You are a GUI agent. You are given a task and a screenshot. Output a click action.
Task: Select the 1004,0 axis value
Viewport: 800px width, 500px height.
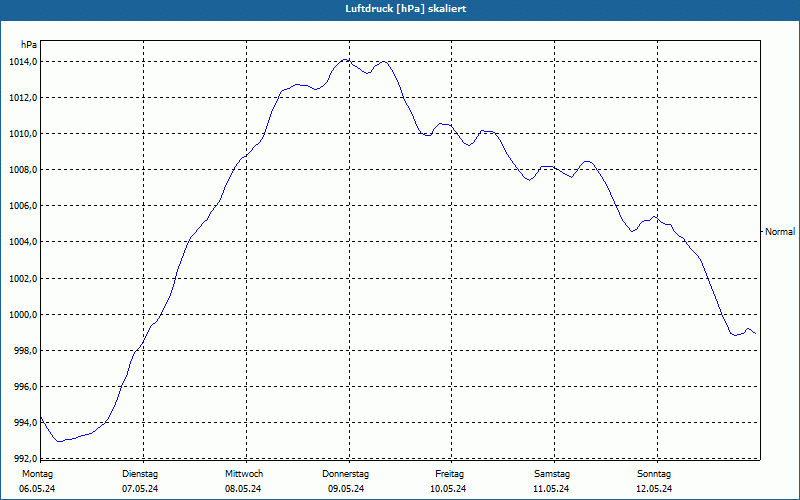23,242
